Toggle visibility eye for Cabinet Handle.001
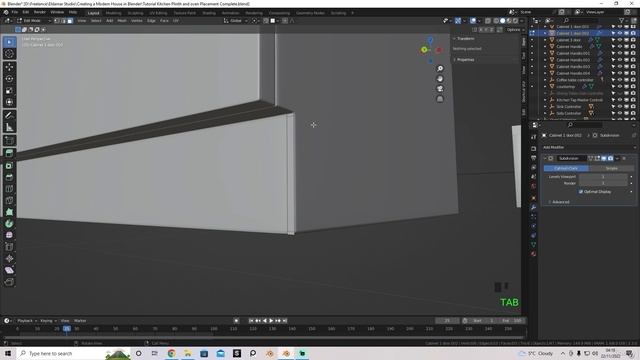640x360 pixels. (620, 53)
